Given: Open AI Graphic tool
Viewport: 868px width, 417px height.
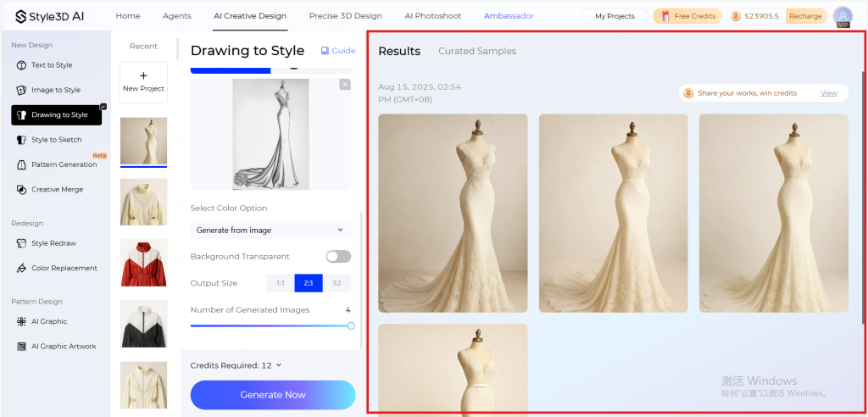Looking at the screenshot, I should tap(42, 321).
